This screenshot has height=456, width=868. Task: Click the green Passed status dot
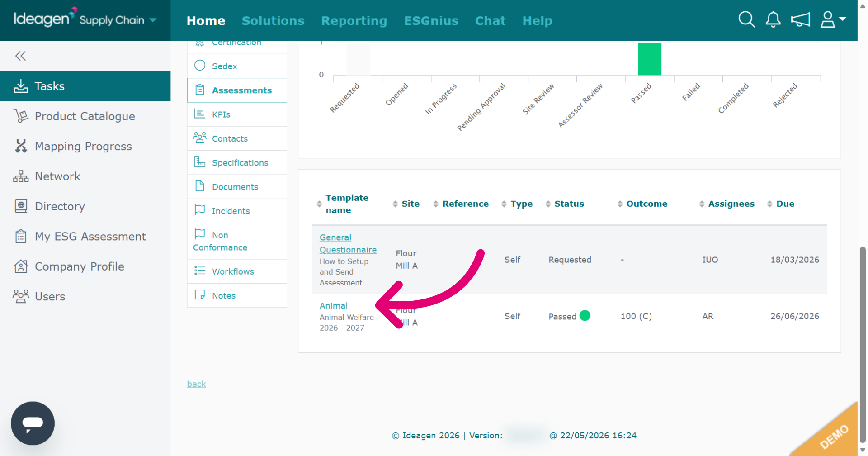click(x=585, y=315)
